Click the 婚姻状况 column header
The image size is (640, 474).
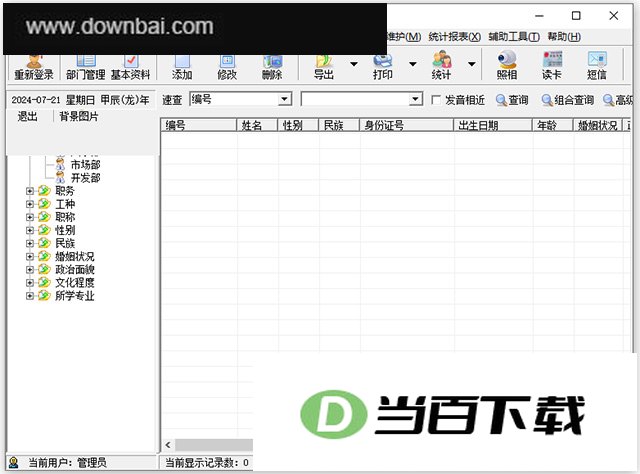(x=598, y=125)
